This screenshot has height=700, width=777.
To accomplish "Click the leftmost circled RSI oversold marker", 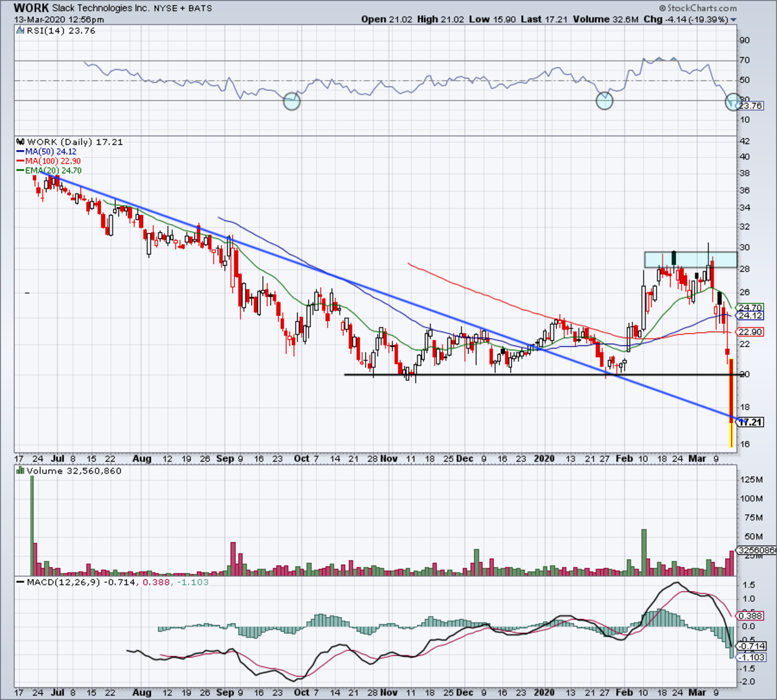I will pyautogui.click(x=292, y=101).
